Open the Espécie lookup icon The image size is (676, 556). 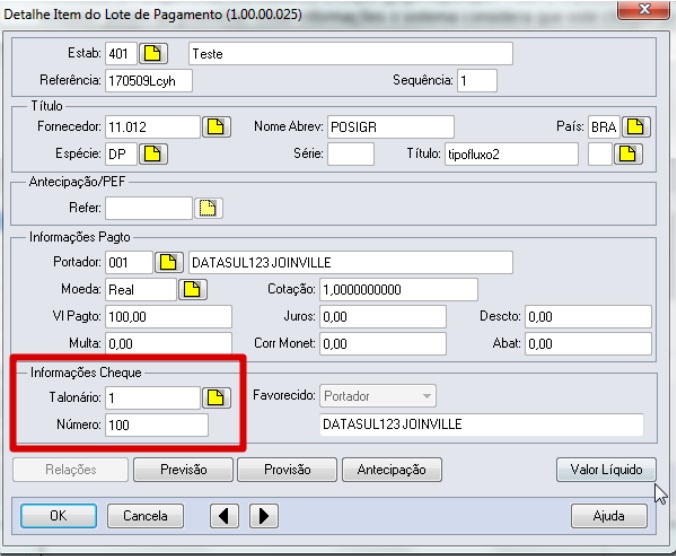153,154
